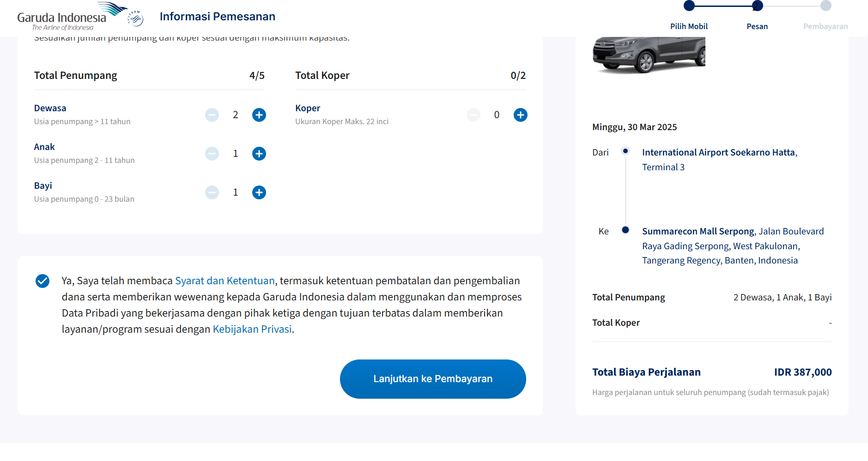
Task: Click Lanjutkan ke Pembayaran button
Action: coord(433,379)
